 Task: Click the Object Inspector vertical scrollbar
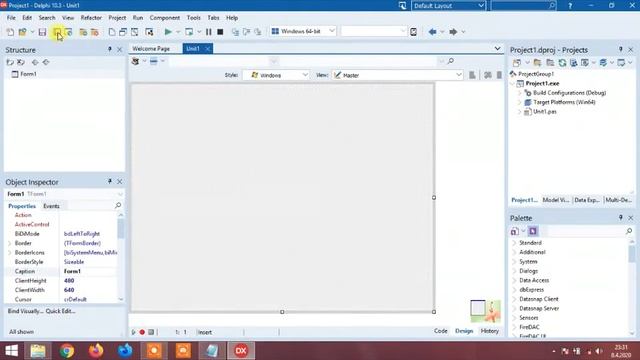click(121, 229)
